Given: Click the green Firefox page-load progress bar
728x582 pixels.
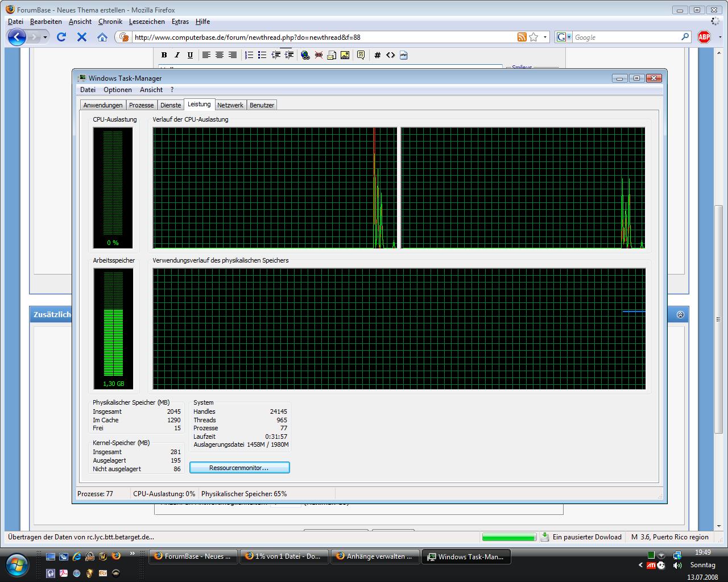Looking at the screenshot, I should coord(509,537).
